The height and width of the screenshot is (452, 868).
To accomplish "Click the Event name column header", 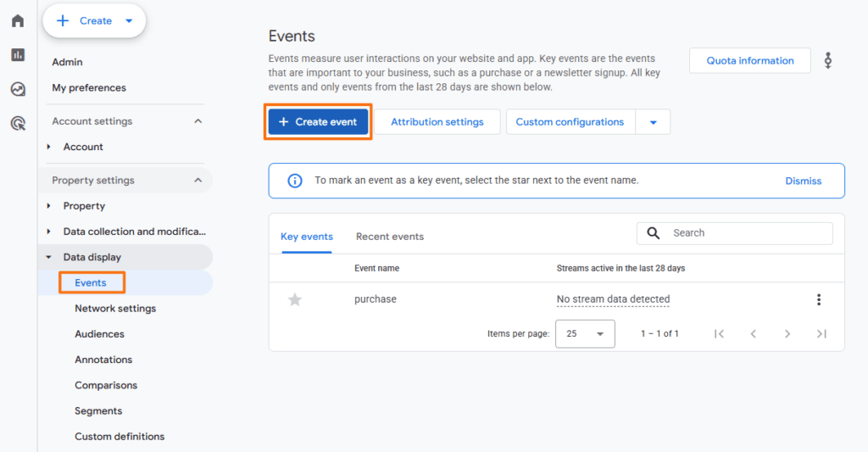I will (x=377, y=268).
